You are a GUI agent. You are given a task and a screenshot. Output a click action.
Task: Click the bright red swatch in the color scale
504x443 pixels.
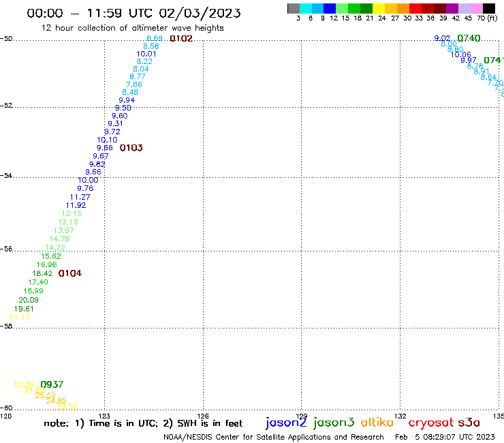(x=415, y=8)
